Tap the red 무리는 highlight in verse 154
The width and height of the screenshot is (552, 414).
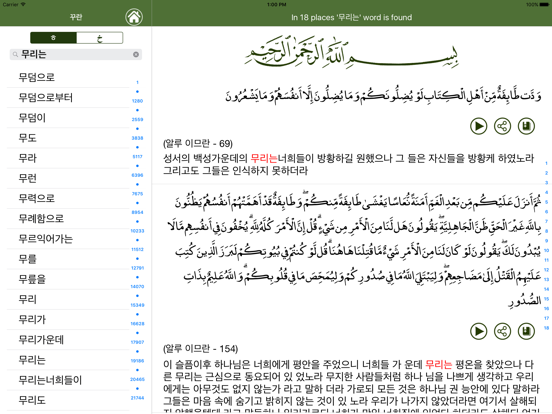438,364
